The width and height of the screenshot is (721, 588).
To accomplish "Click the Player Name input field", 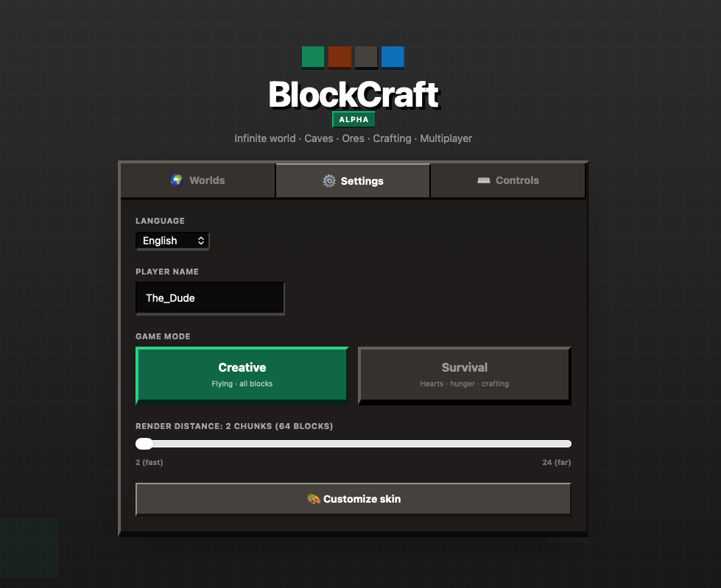I will (x=210, y=298).
